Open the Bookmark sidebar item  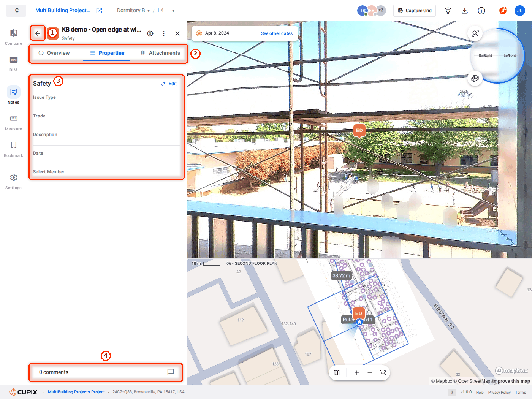(x=13, y=149)
